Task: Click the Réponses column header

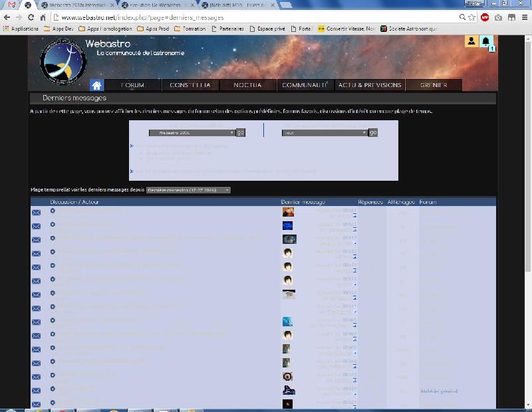Action: click(x=370, y=202)
